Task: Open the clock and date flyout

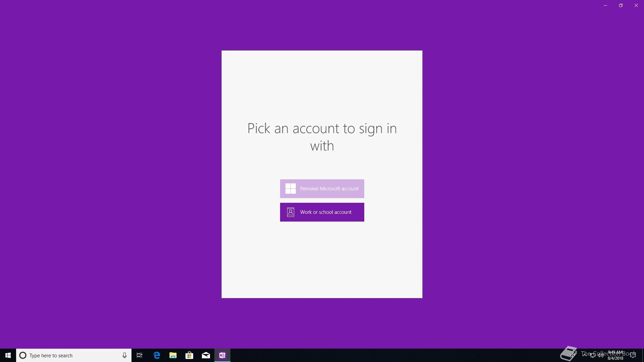Action: click(x=615, y=355)
